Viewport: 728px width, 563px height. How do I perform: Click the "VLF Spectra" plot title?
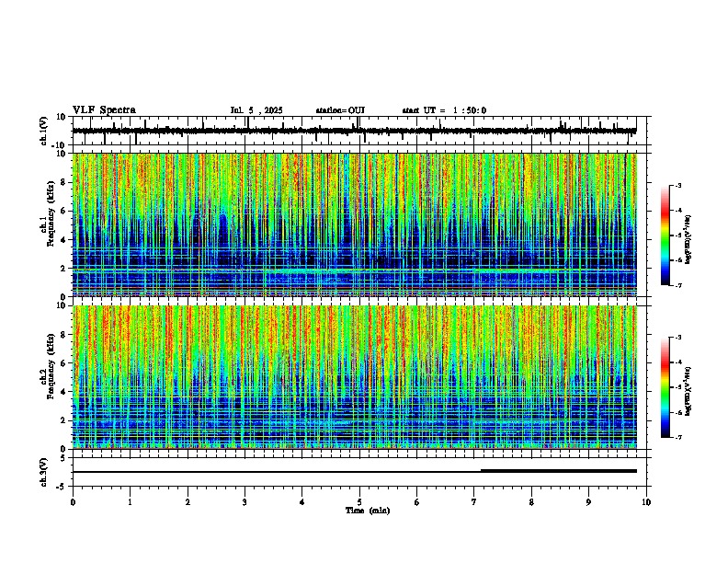[x=104, y=110]
